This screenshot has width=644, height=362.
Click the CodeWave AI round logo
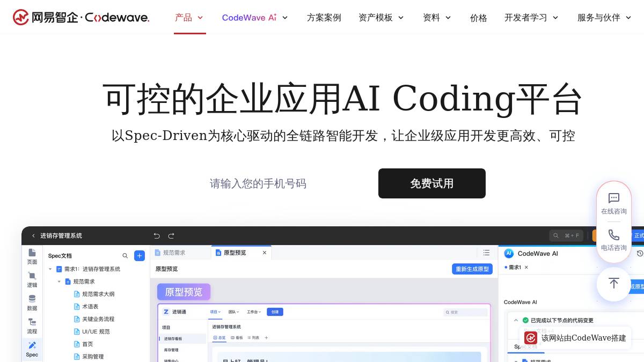(509, 253)
